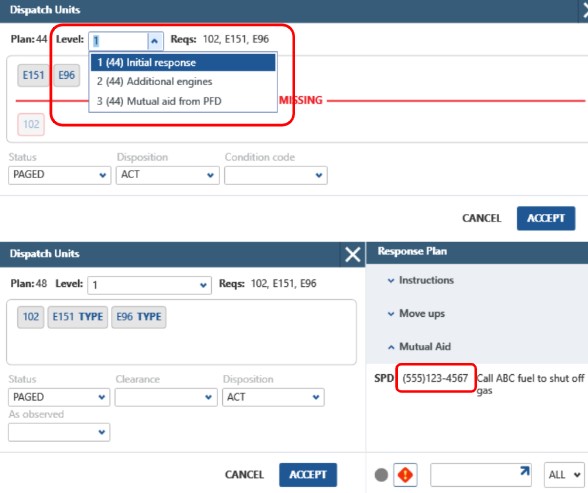588x493 pixels.
Task: Click CANCEL in the lower dialog
Action: point(244,475)
